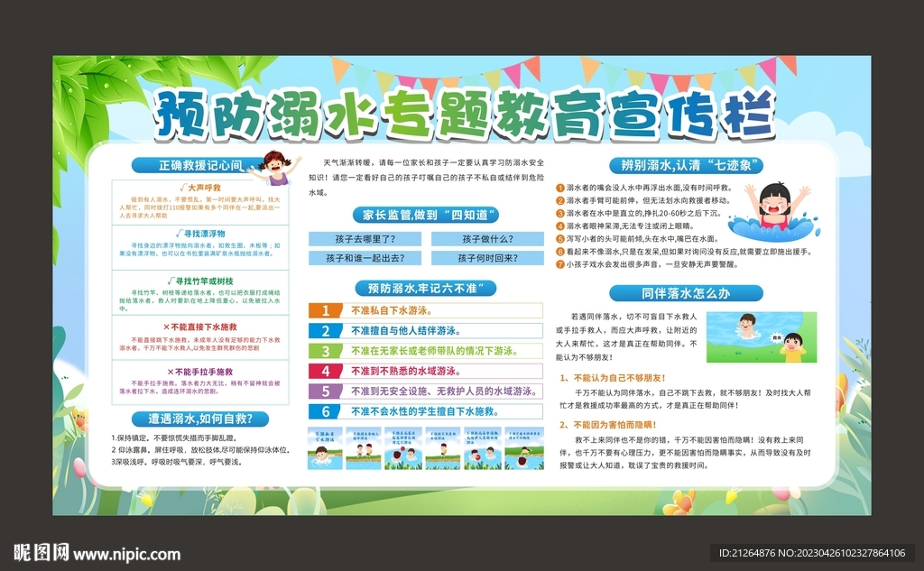The height and width of the screenshot is (571, 924).
Task: Click the poster title 预防溺水专题教育宣传栏
Action: (464, 115)
